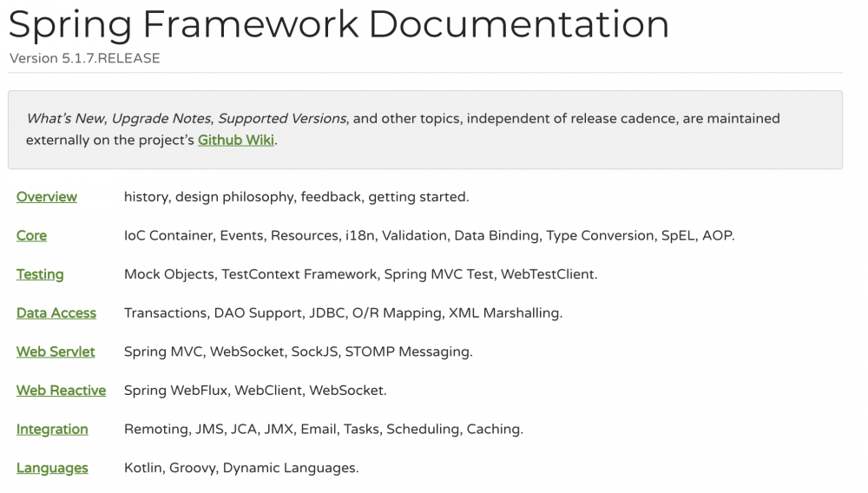The height and width of the screenshot is (493, 868).
Task: Open the Testing documentation link
Action: point(40,274)
